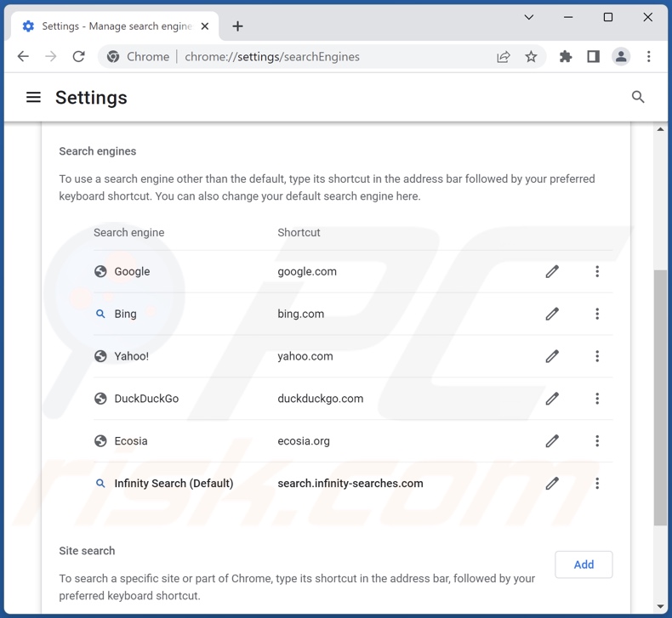The width and height of the screenshot is (672, 618).
Task: Click the page vertical scrollbar thumb
Action: point(660,398)
